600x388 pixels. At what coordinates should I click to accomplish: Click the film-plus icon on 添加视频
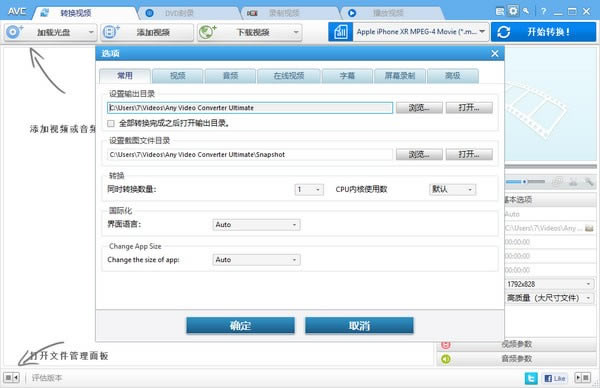coord(111,32)
